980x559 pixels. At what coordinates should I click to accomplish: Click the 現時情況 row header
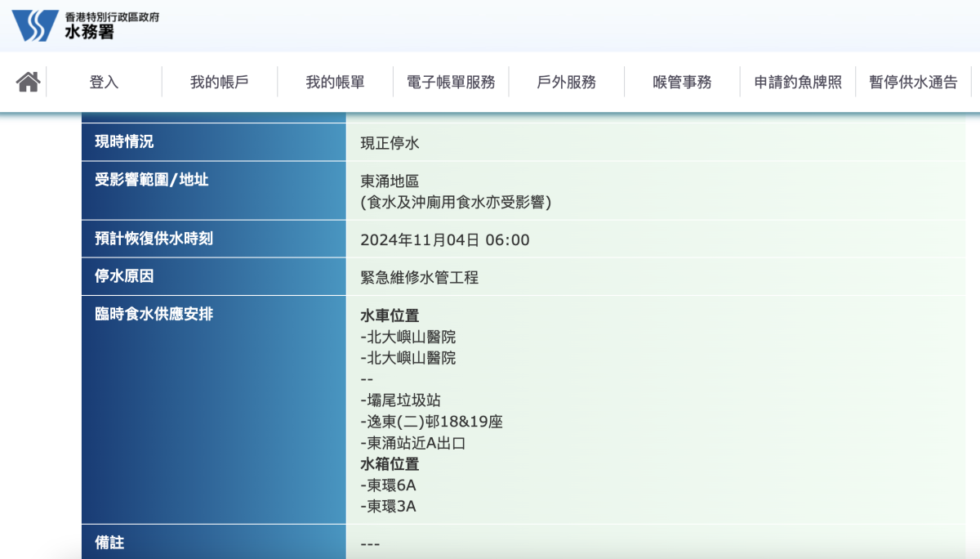(x=124, y=142)
